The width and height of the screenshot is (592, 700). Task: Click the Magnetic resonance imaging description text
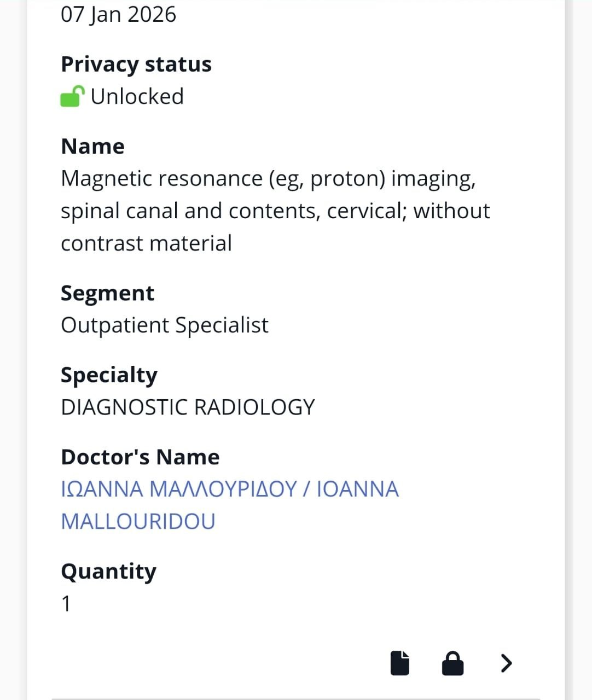(268, 179)
